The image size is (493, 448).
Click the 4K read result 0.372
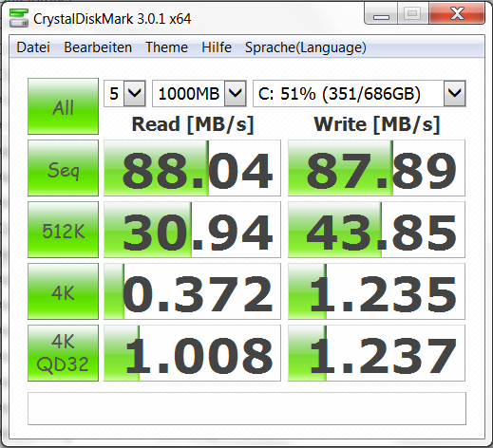pos(192,291)
